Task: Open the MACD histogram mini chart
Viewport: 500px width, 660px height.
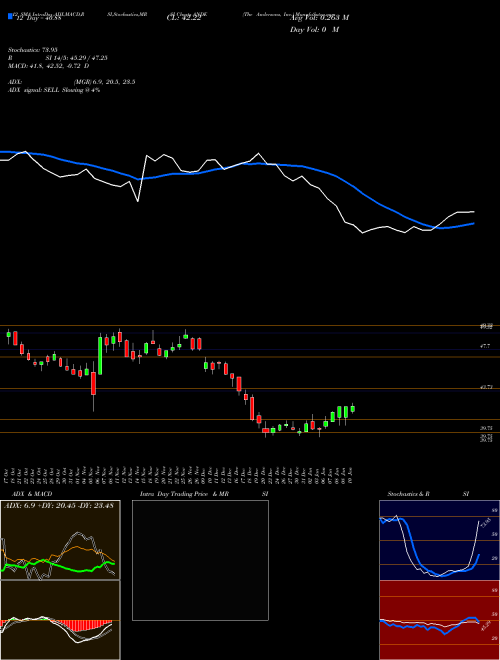Action: click(60, 620)
